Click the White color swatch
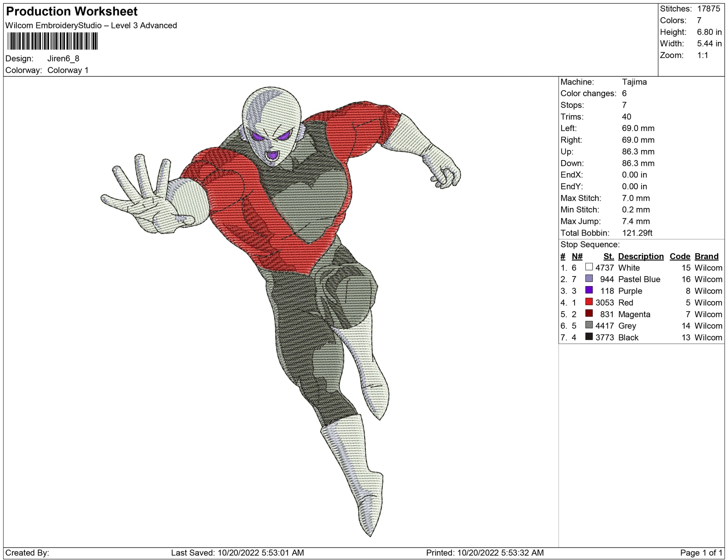 tap(589, 267)
